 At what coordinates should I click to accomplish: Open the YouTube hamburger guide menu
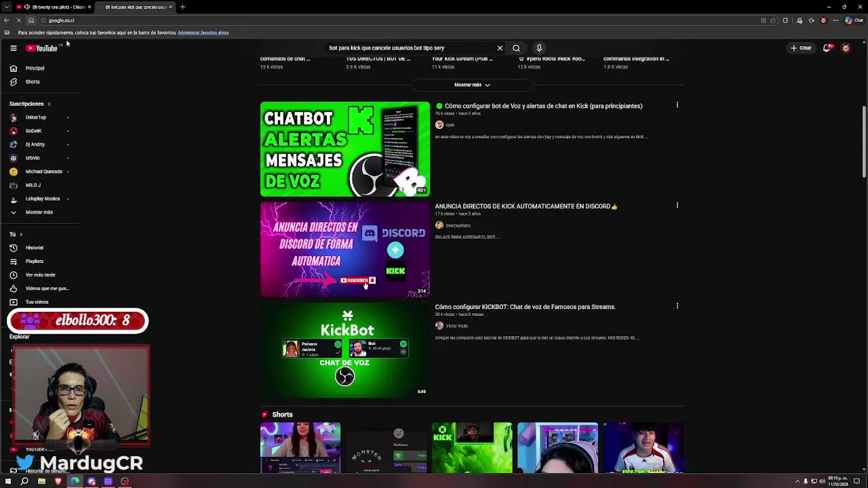(13, 48)
